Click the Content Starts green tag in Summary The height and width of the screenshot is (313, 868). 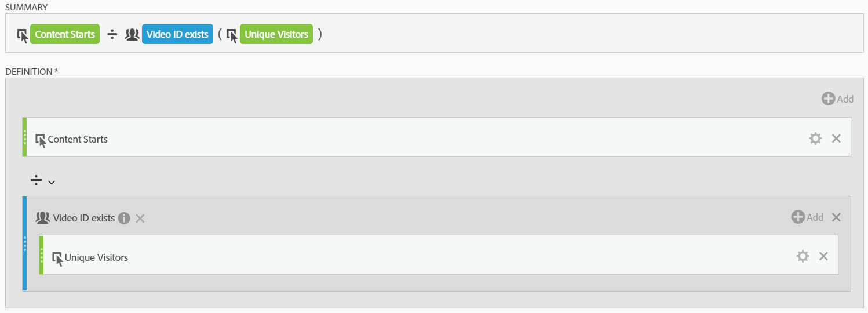click(x=65, y=34)
